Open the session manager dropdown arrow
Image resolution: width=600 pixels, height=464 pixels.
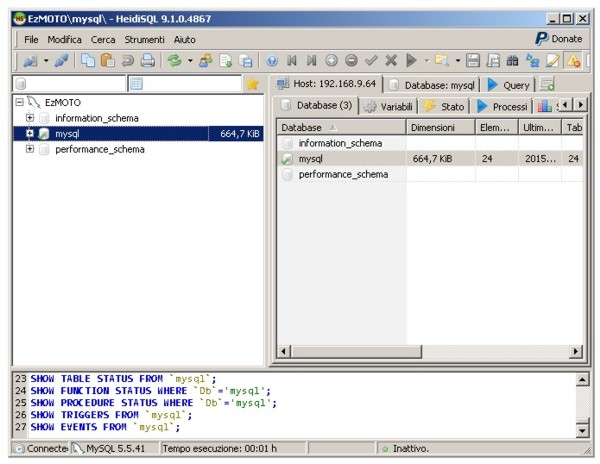[x=46, y=60]
